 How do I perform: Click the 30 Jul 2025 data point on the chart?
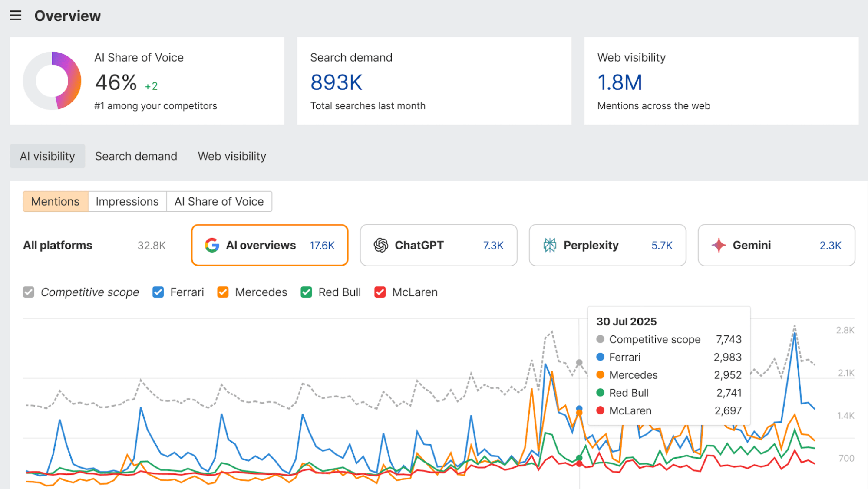(x=579, y=363)
